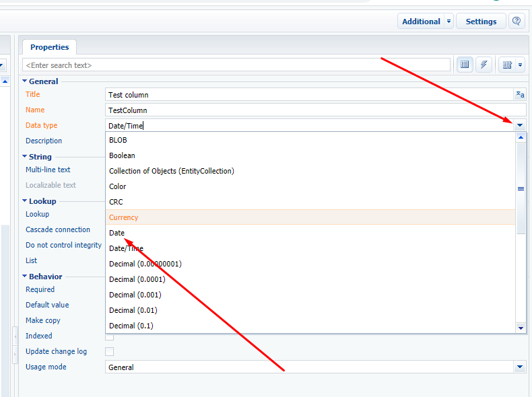The image size is (532, 397).
Task: Show events via the lightning bolt icon
Action: [x=484, y=65]
